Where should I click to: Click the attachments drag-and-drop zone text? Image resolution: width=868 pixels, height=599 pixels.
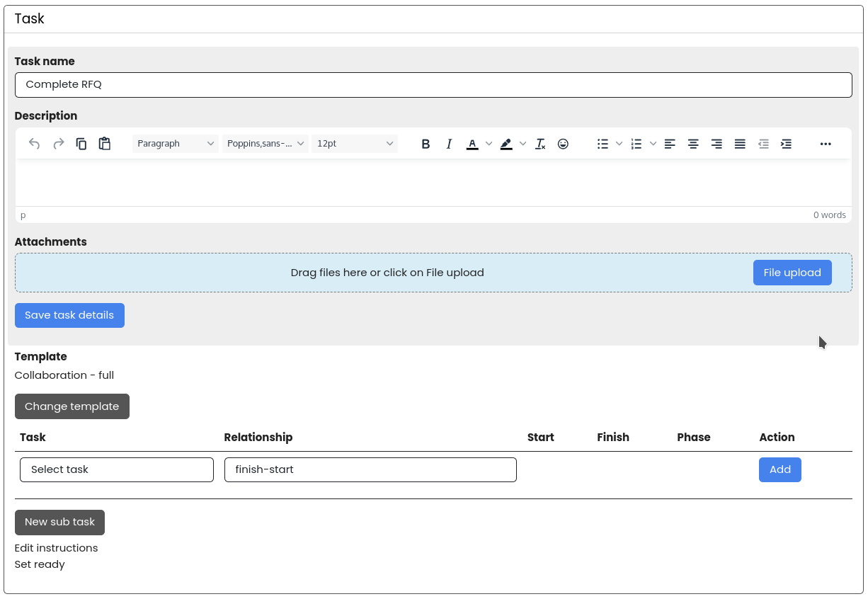387,273
